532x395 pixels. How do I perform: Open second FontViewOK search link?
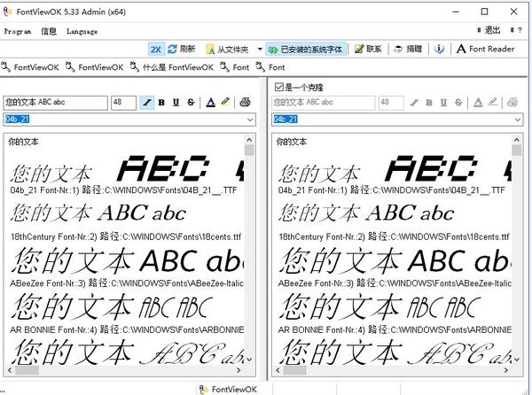tap(95, 67)
